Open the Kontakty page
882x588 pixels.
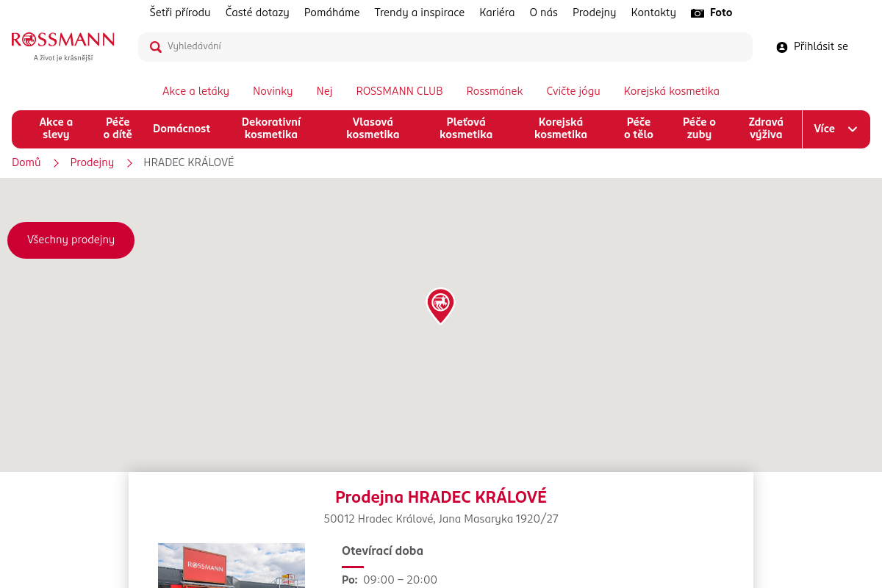(653, 12)
